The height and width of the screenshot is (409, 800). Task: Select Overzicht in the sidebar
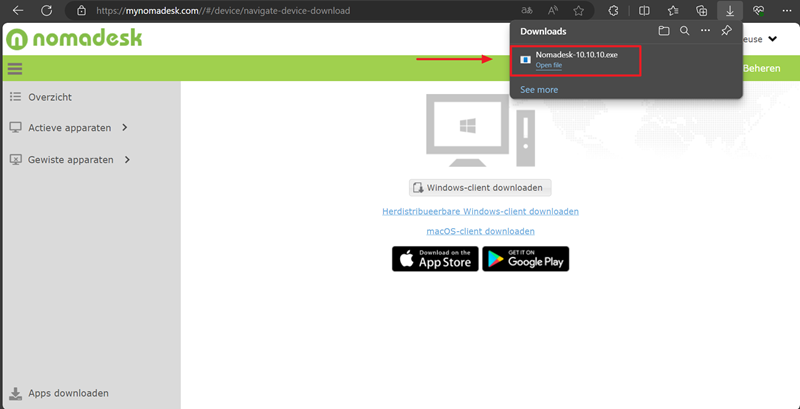(50, 97)
